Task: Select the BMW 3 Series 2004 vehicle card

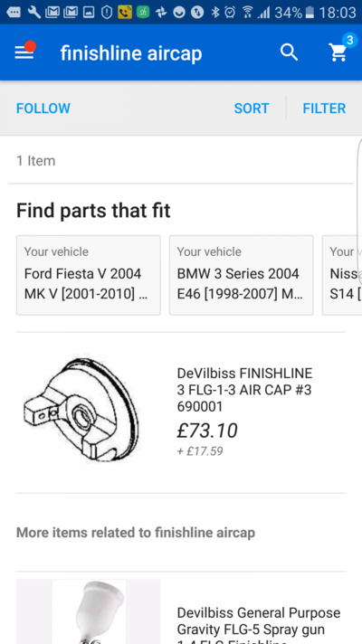Action: 242,275
